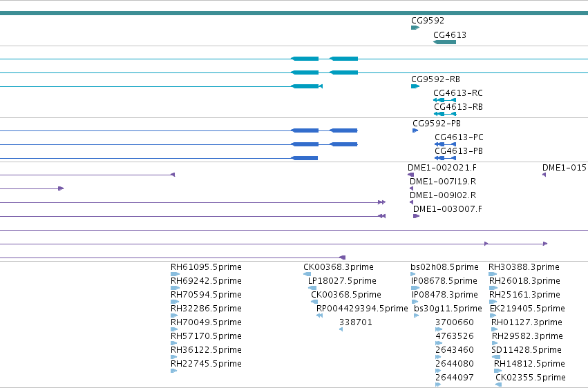588x388 pixels.
Task: Click feature 4763526
Action: point(439,343)
